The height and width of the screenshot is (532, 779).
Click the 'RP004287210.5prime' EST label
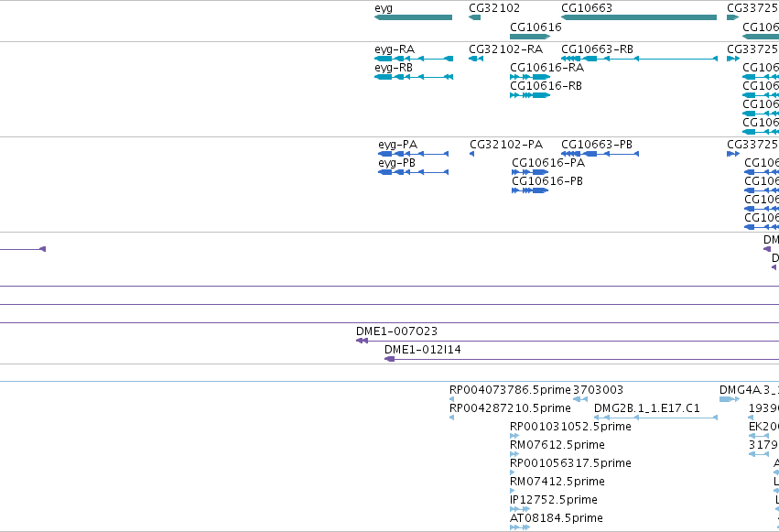pyautogui.click(x=510, y=408)
